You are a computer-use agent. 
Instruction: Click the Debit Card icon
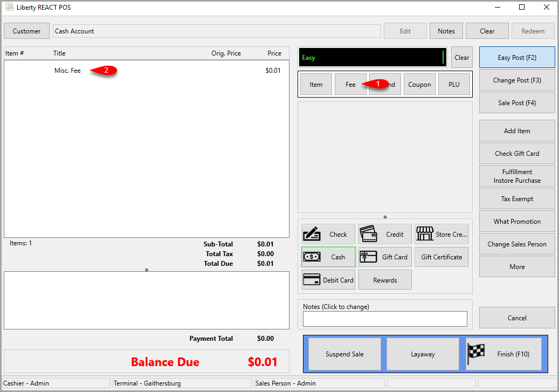point(312,280)
